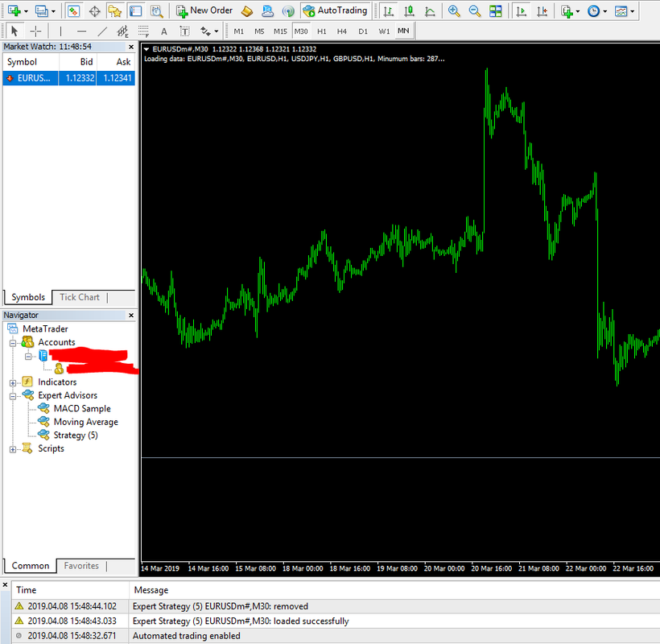Select the Trendline tool

pos(102,31)
